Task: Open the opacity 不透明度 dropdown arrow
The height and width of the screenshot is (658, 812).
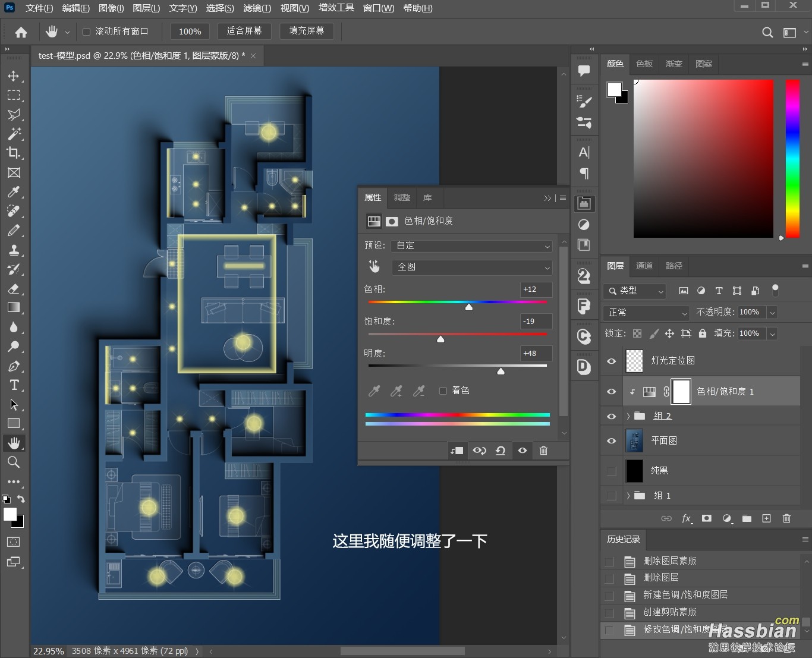Action: pos(772,313)
